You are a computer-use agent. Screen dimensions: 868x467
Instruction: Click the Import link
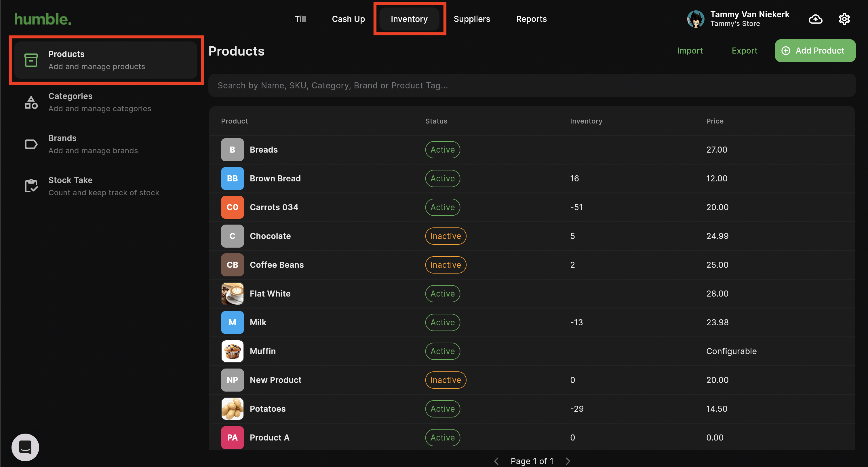[690, 51]
